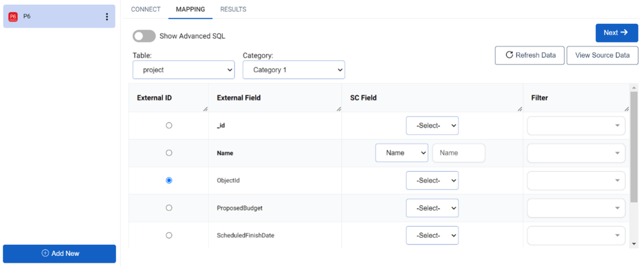This screenshot has width=644, height=267.
Task: Click the SC Field column resize handle
Action: point(520,109)
